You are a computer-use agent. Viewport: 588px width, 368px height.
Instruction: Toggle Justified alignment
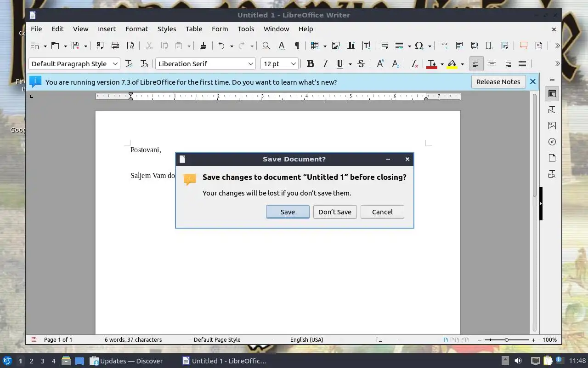tap(522, 64)
